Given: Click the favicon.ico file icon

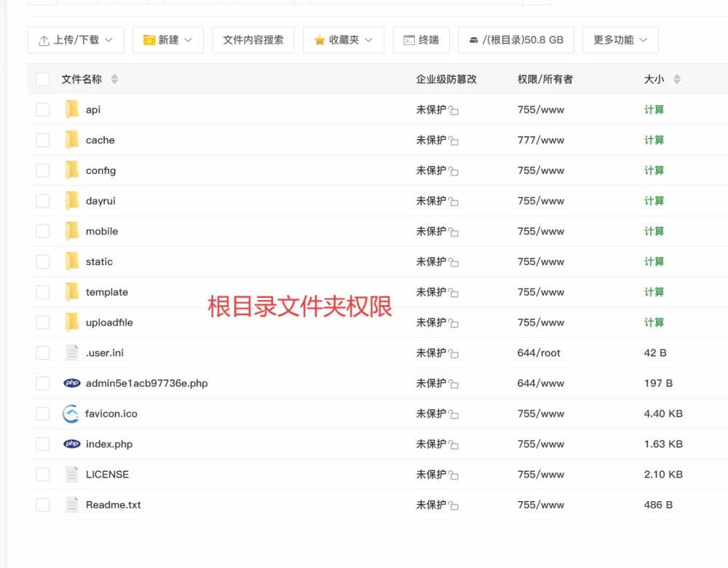Looking at the screenshot, I should pos(71,414).
